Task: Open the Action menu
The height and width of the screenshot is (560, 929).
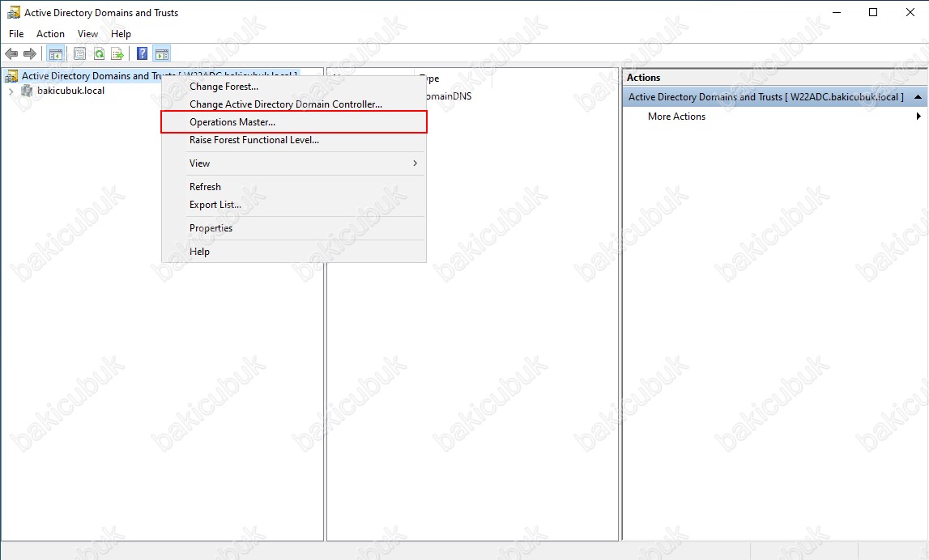Action: (50, 34)
